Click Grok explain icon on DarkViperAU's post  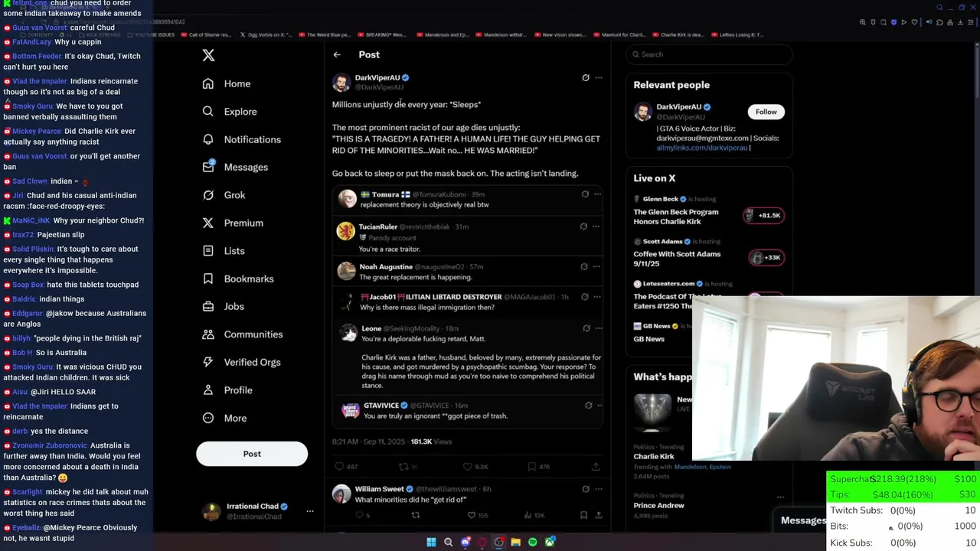pyautogui.click(x=586, y=77)
